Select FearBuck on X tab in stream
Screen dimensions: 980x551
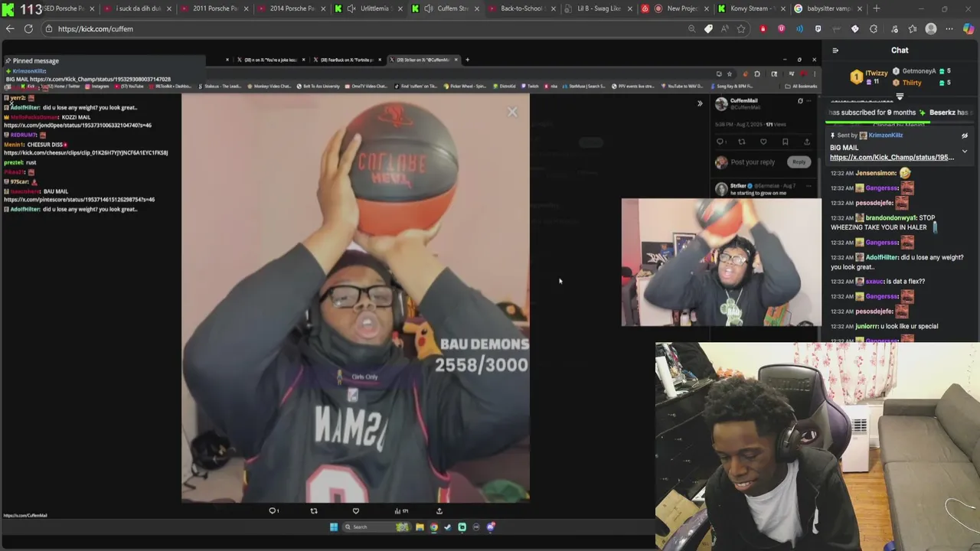point(347,60)
